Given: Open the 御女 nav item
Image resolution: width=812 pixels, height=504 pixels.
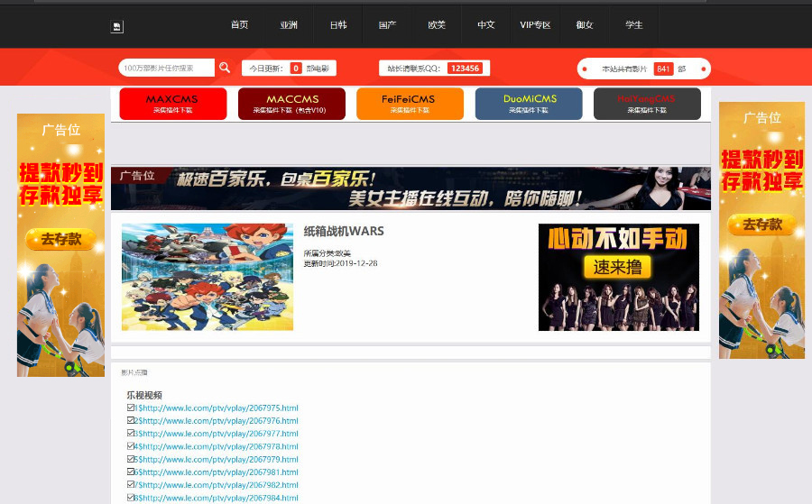Looking at the screenshot, I should coord(584,25).
